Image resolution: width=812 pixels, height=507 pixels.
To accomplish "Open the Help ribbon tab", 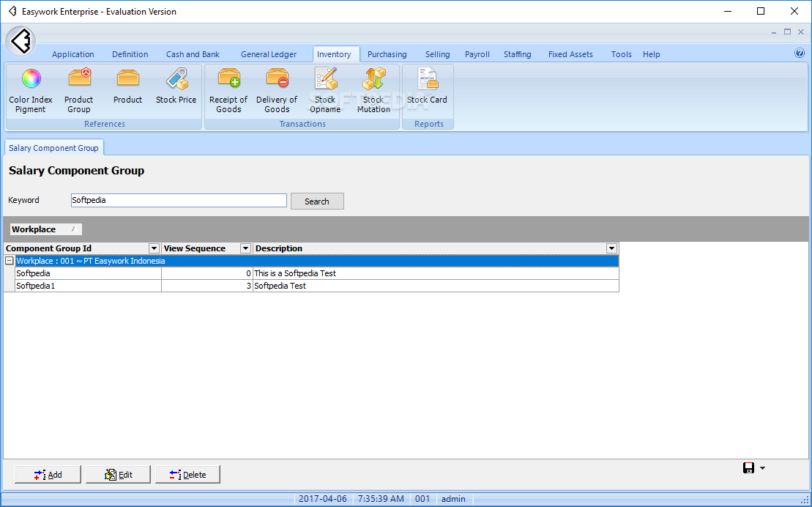I will pos(651,54).
